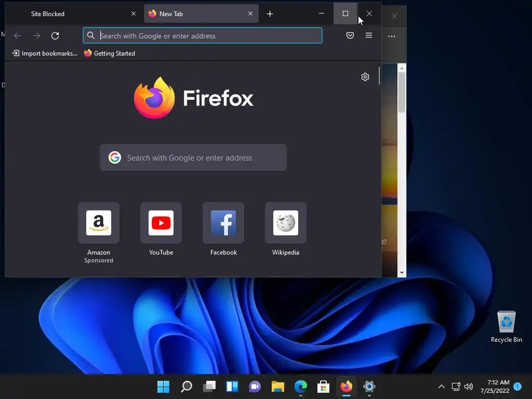Viewport: 532px width, 399px height.
Task: Open File Explorer from the taskbar
Action: [278, 387]
